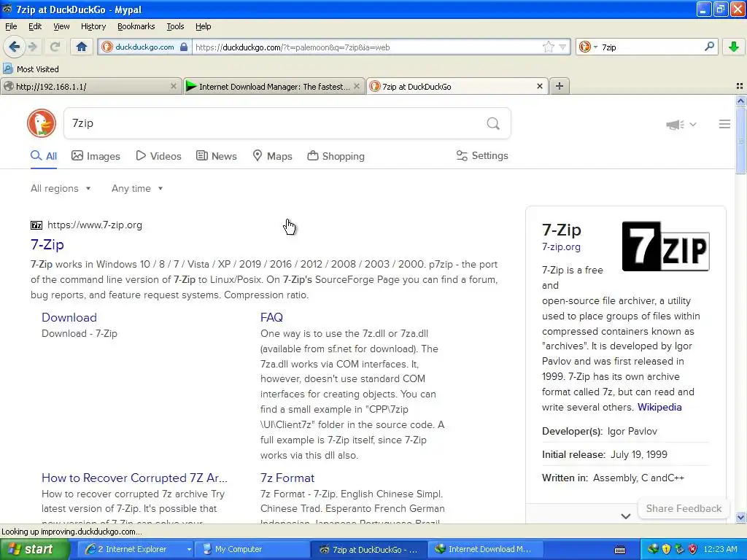Click the padlock site identity icon

point(183,47)
